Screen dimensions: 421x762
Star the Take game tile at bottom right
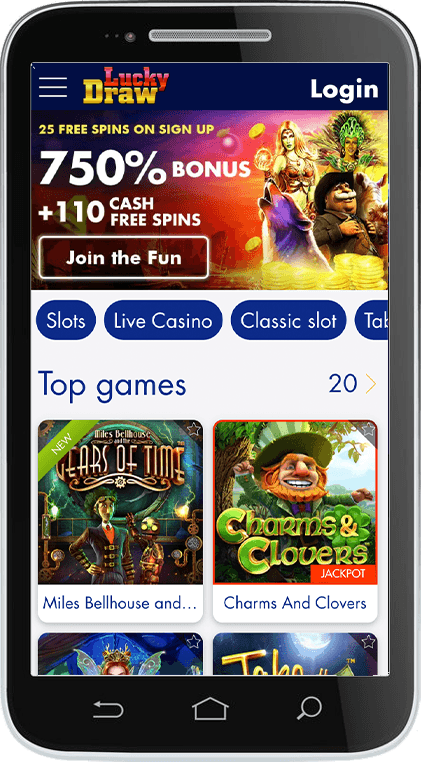pos(368,642)
